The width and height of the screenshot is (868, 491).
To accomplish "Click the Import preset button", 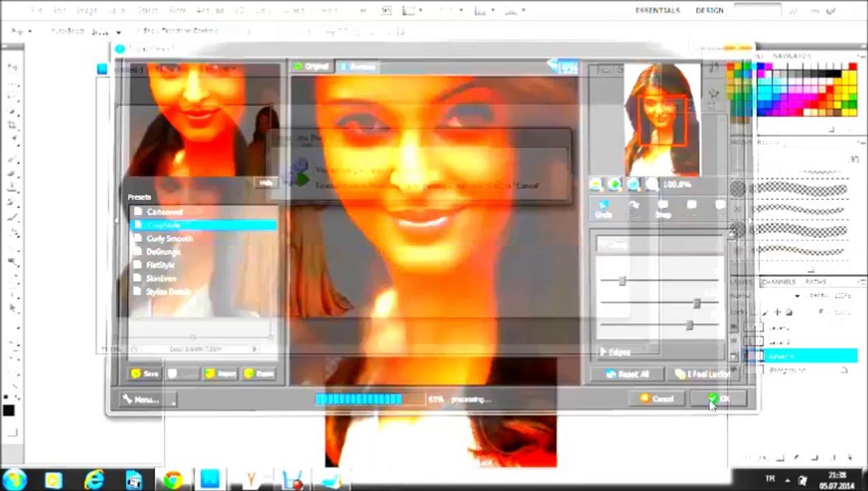I will [x=220, y=374].
